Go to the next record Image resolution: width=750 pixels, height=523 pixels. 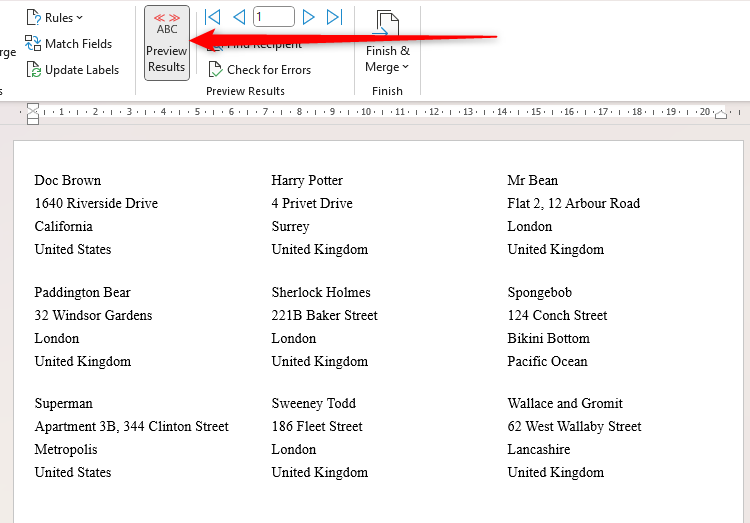click(x=309, y=17)
